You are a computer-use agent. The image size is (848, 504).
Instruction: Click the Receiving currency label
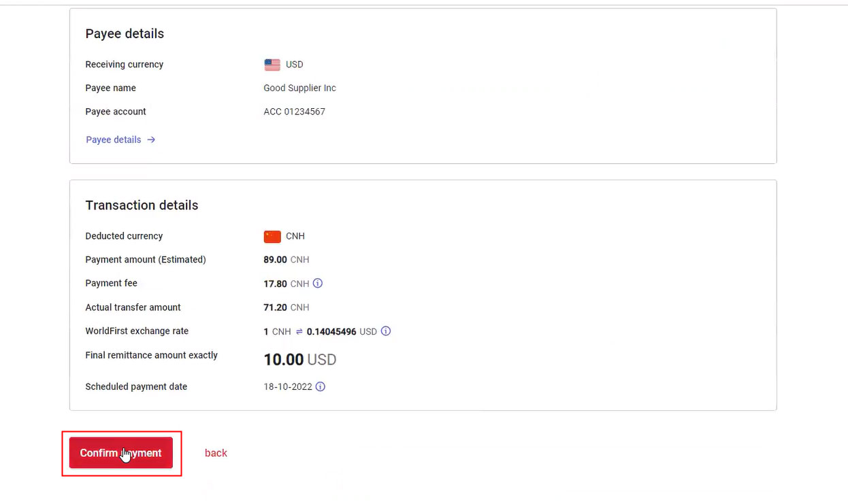(124, 65)
